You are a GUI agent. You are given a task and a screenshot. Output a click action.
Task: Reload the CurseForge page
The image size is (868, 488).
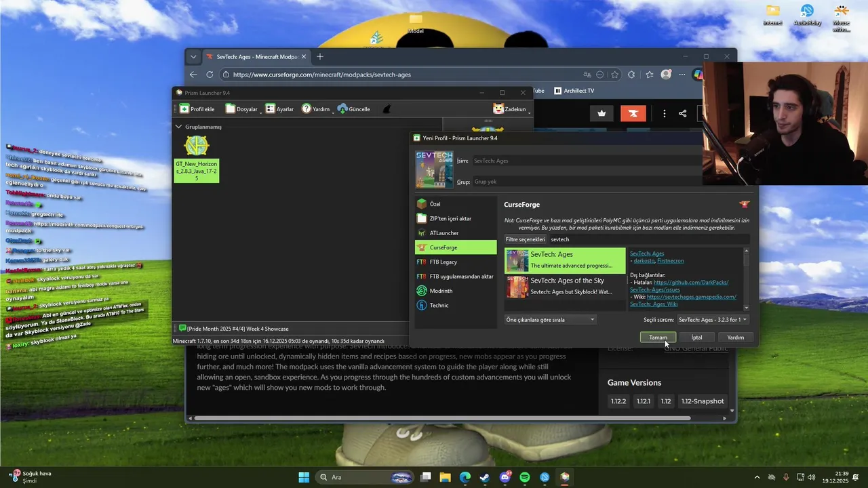210,75
